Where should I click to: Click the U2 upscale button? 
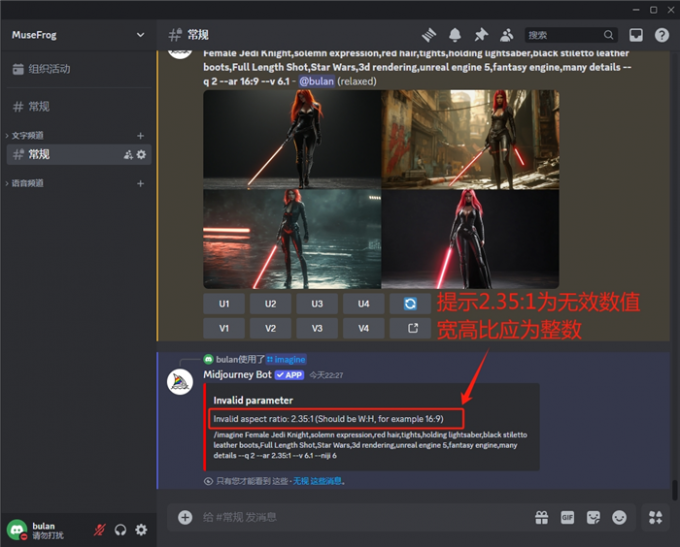coord(270,304)
